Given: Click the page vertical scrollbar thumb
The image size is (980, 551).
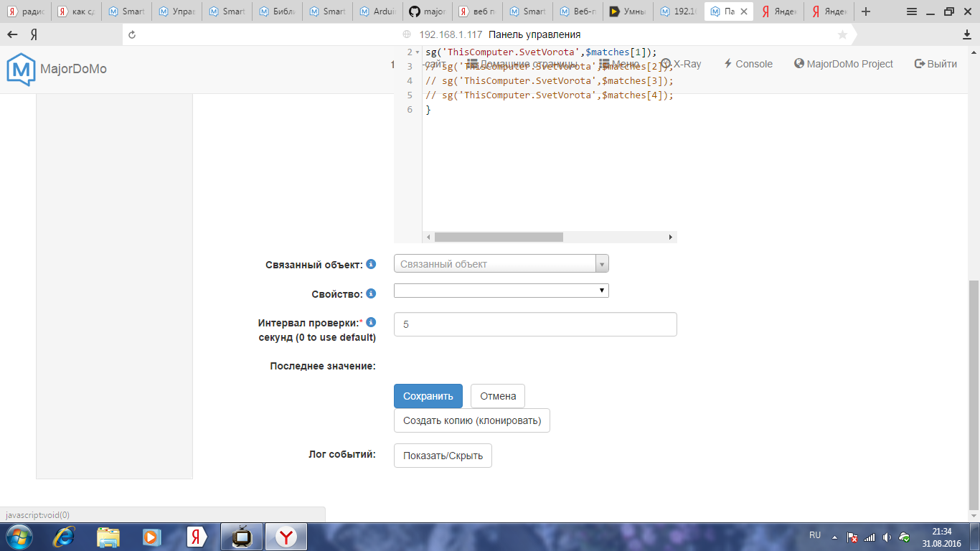Looking at the screenshot, I should (974, 395).
